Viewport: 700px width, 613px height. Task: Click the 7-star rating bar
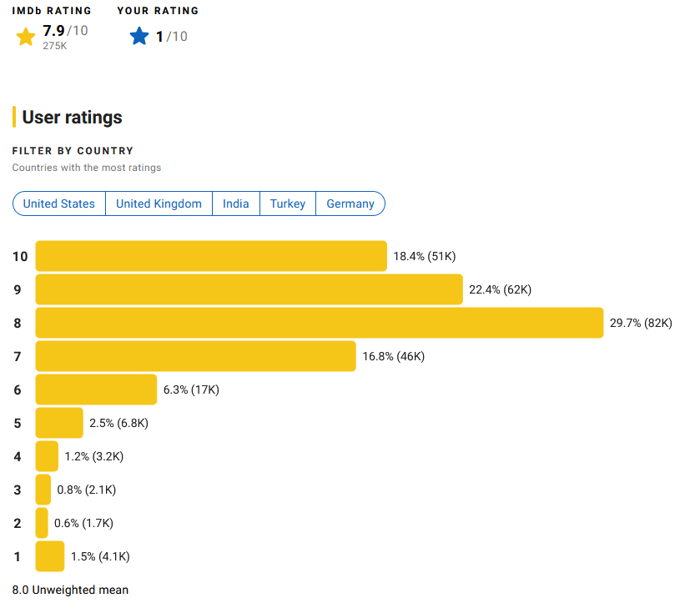click(x=195, y=356)
